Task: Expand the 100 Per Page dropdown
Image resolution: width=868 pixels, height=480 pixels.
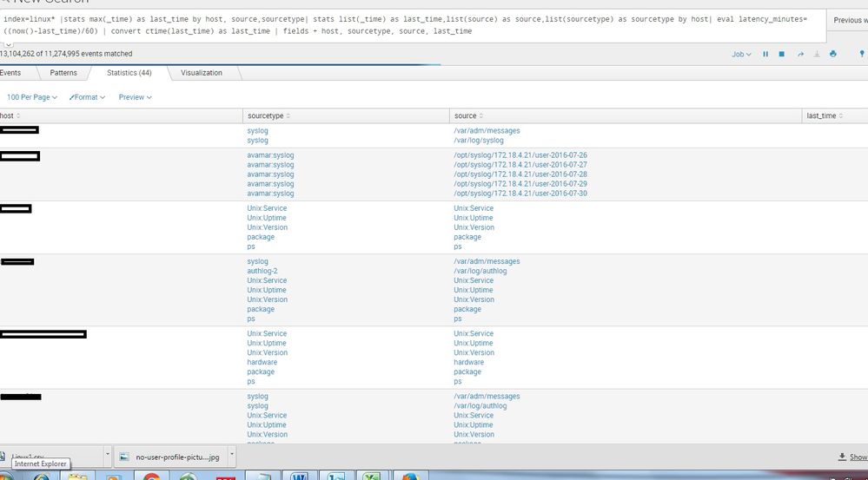Action: [x=32, y=97]
